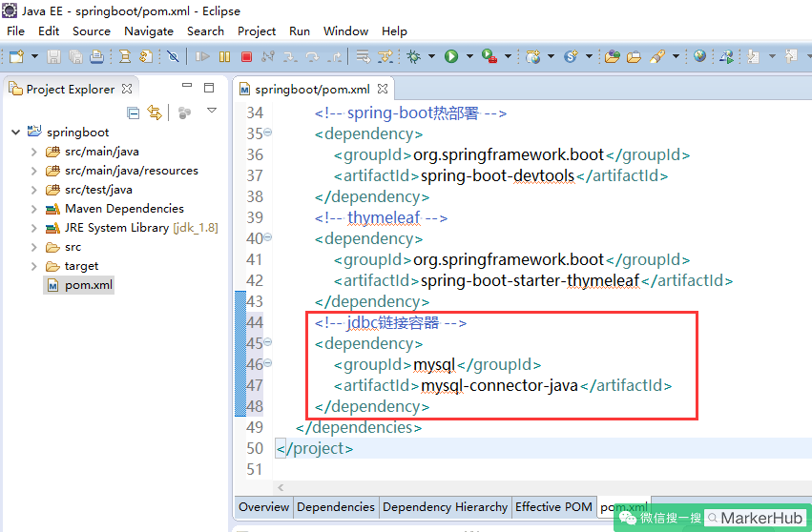Click the Print toolbar icon

tap(96, 56)
